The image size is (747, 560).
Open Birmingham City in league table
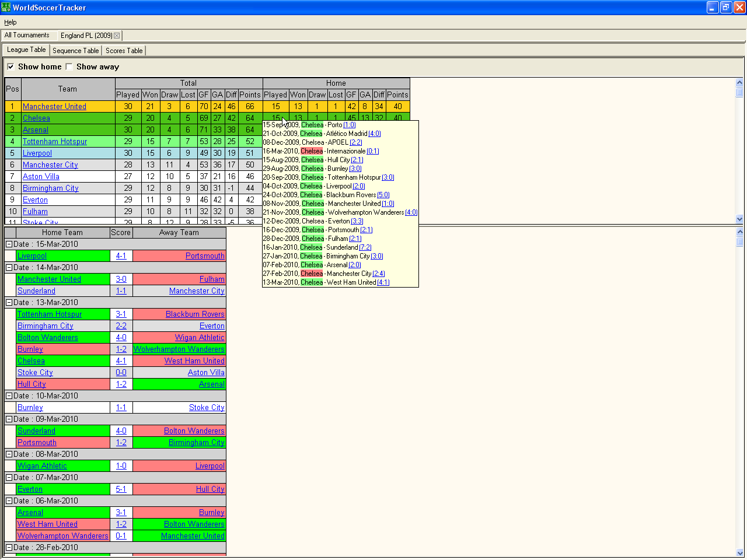tap(51, 188)
